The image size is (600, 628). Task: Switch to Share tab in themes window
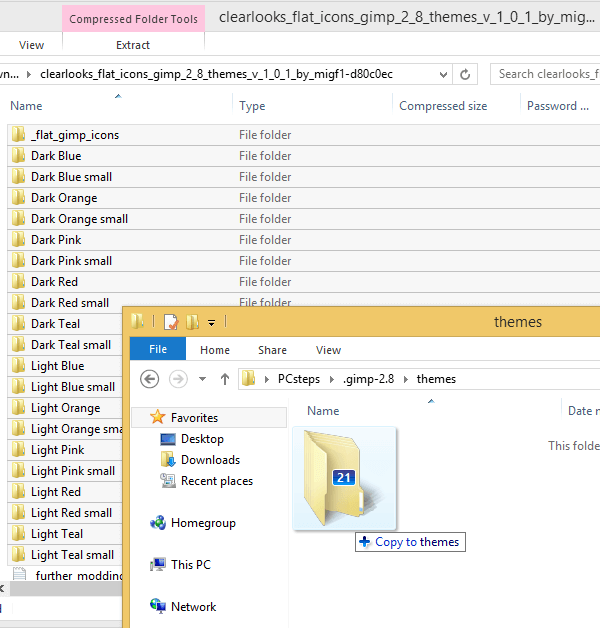click(x=272, y=350)
